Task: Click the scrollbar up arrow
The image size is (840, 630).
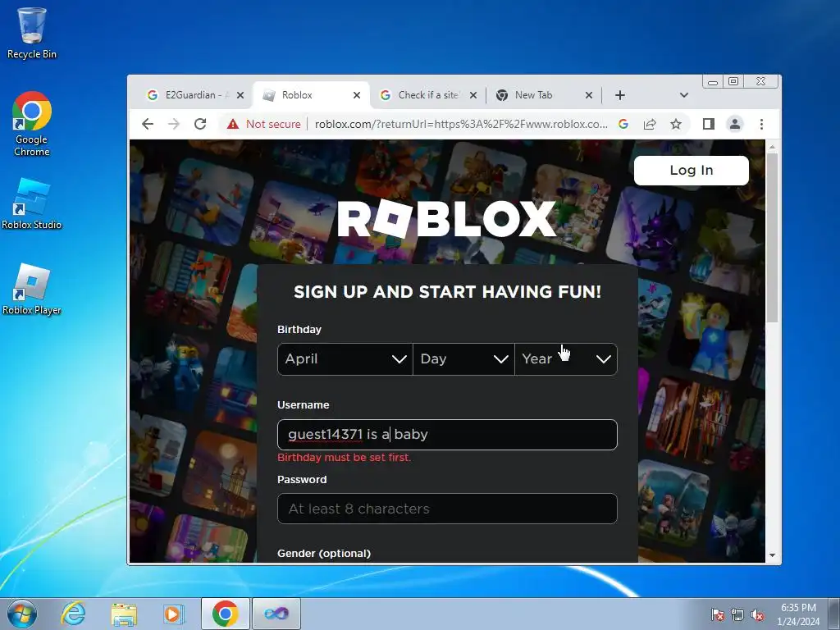Action: click(772, 146)
